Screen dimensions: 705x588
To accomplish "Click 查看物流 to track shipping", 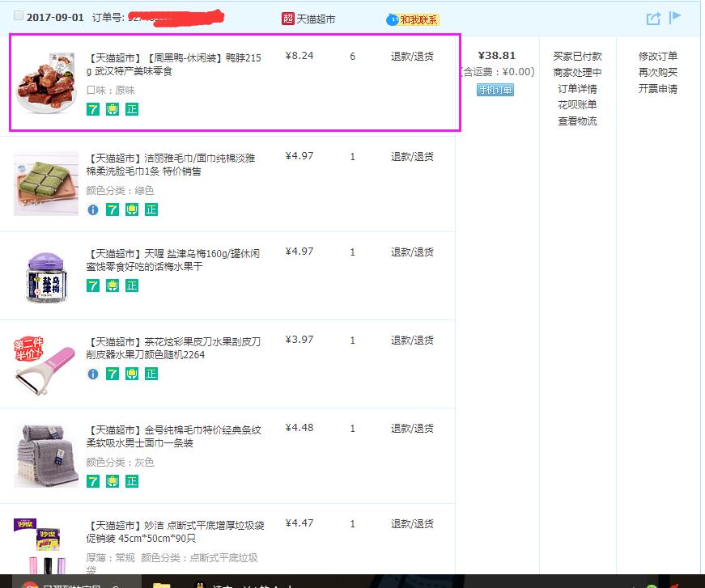I will tap(577, 121).
